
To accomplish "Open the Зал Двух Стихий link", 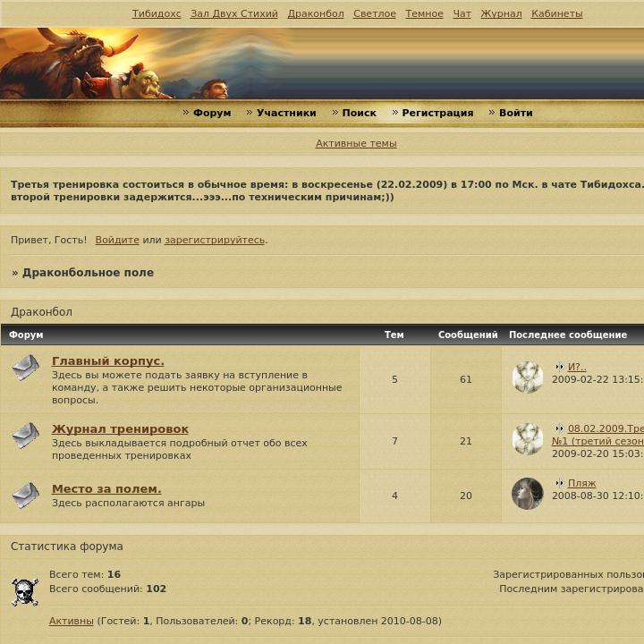I will pyautogui.click(x=234, y=14).
